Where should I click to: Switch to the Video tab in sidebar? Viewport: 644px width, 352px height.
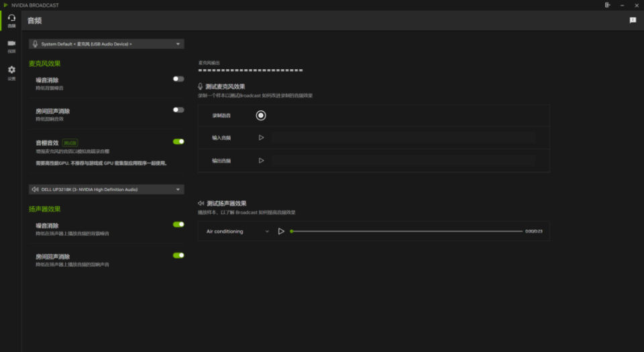(x=11, y=46)
